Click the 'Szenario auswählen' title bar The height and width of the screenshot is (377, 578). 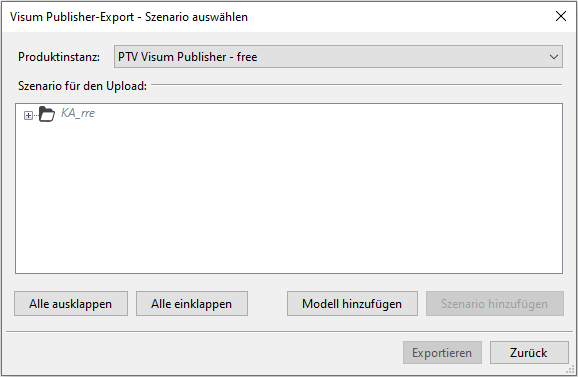click(129, 17)
